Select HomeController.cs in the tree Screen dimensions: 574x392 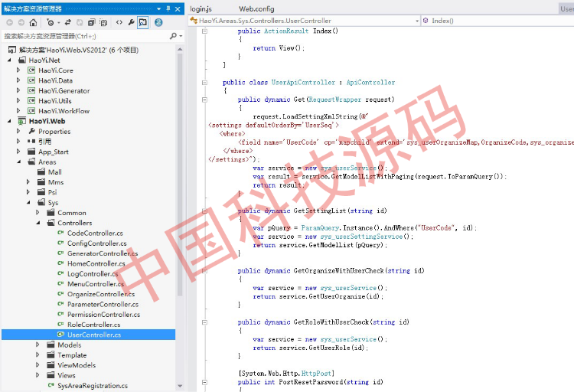tap(96, 263)
